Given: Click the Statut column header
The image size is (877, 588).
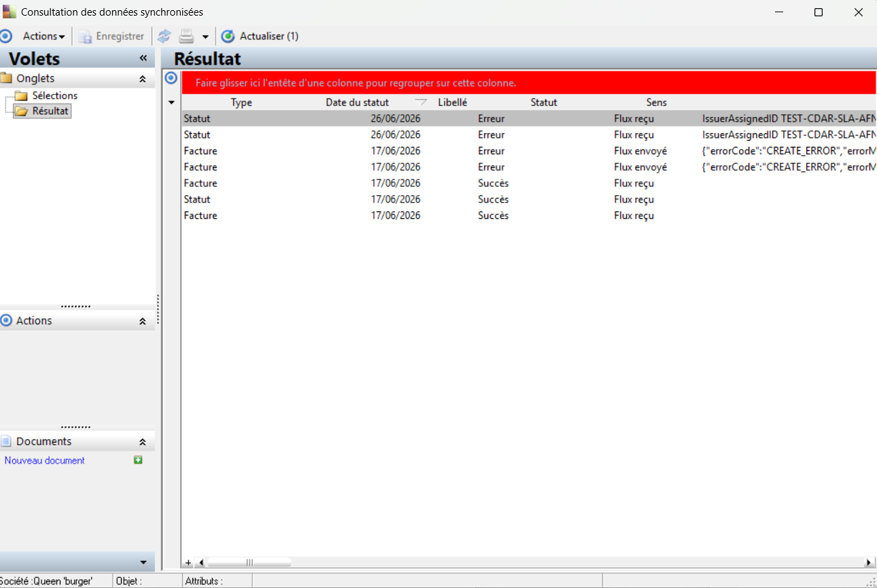Looking at the screenshot, I should (x=544, y=103).
